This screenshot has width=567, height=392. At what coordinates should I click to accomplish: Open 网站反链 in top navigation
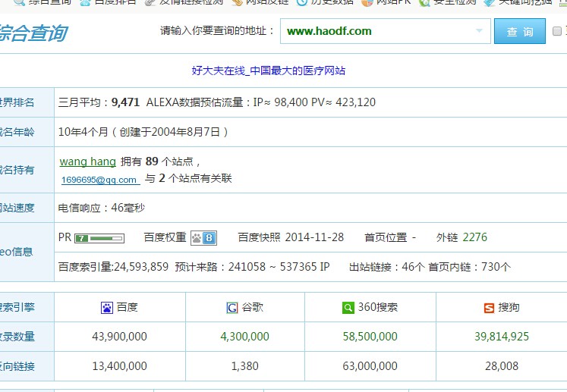267,2
